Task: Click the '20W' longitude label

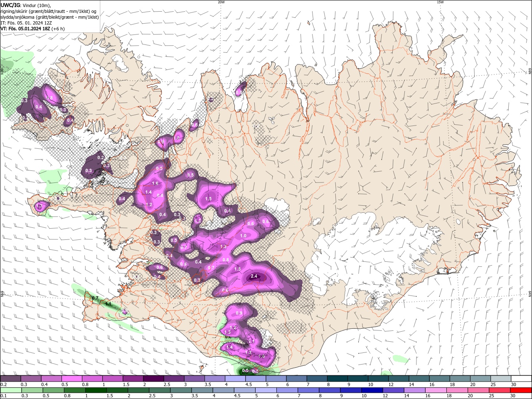Action: (x=221, y=2)
